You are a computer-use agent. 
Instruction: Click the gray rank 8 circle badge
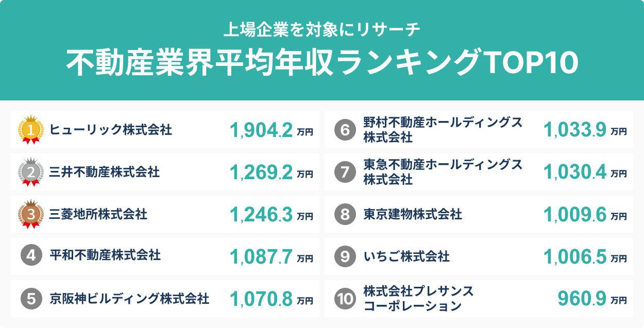(345, 214)
